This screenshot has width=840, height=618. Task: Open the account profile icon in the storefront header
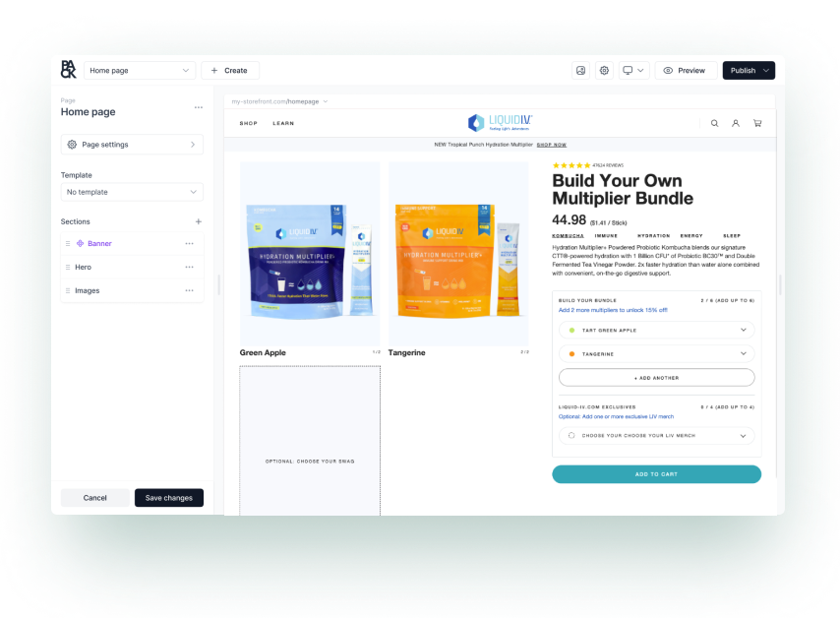tap(736, 123)
